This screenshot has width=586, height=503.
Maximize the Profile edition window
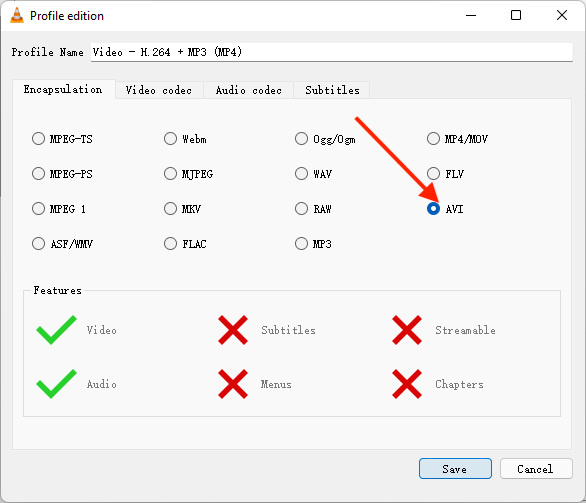516,15
